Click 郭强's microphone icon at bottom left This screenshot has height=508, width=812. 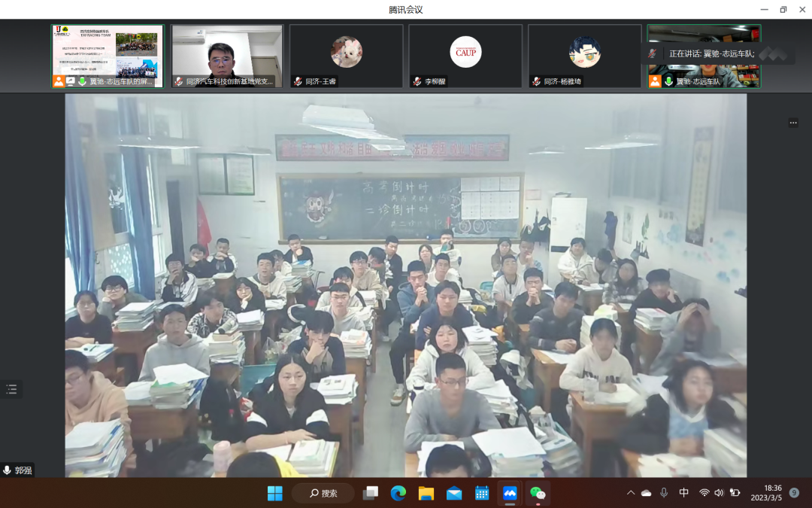click(8, 470)
